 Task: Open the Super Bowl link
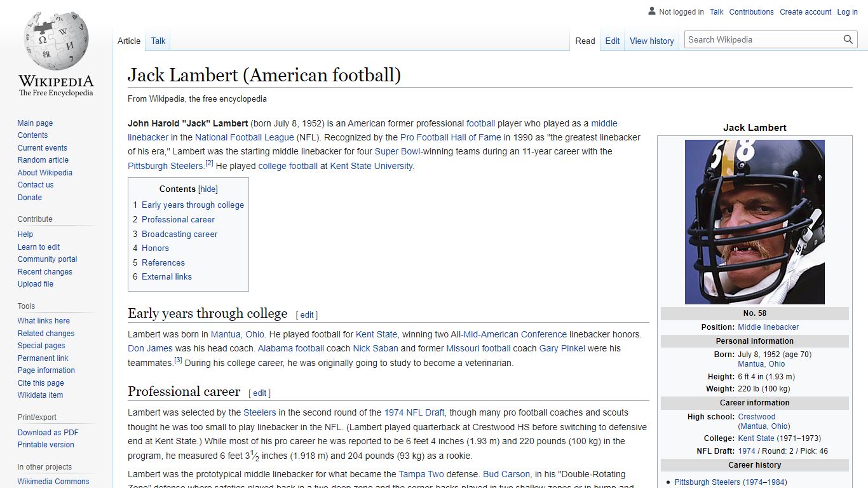[x=397, y=152]
